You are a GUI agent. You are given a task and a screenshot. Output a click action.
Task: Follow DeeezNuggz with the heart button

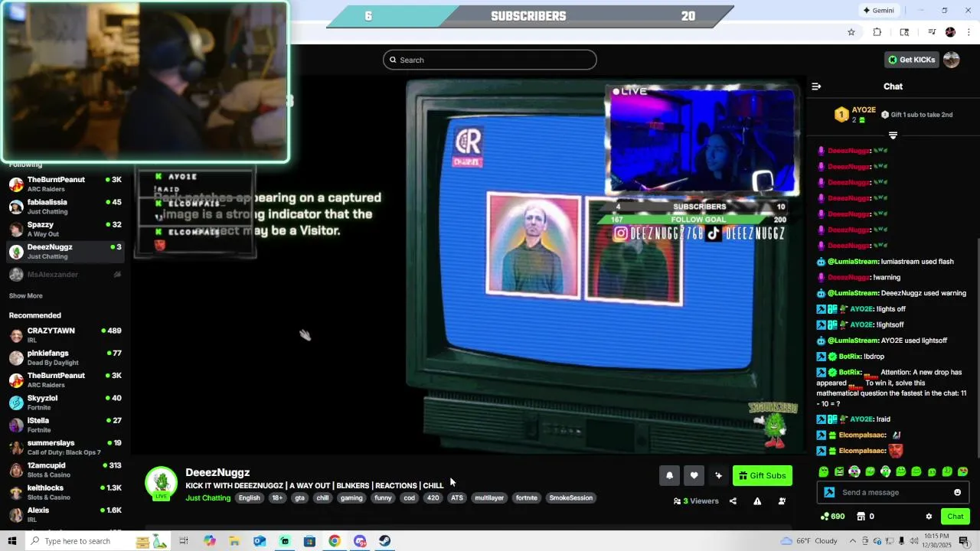coord(694,475)
